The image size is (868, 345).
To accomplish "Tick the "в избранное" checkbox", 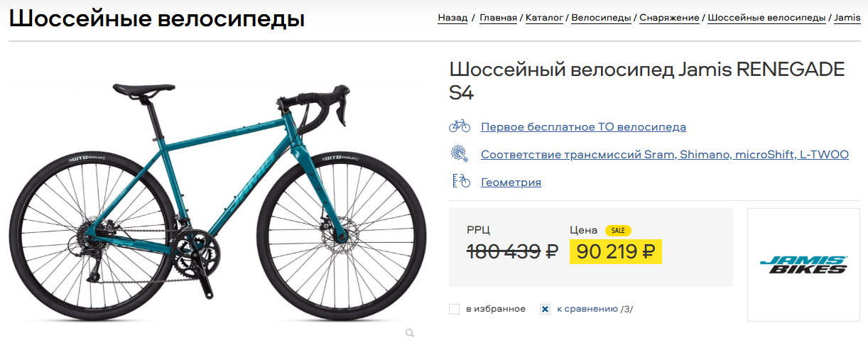I will tap(455, 309).
